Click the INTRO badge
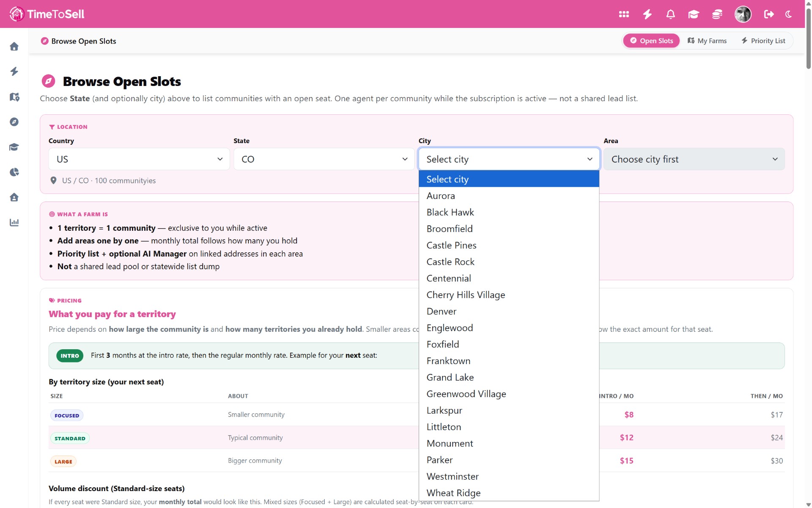Viewport: 812px width, 508px height. click(x=70, y=356)
